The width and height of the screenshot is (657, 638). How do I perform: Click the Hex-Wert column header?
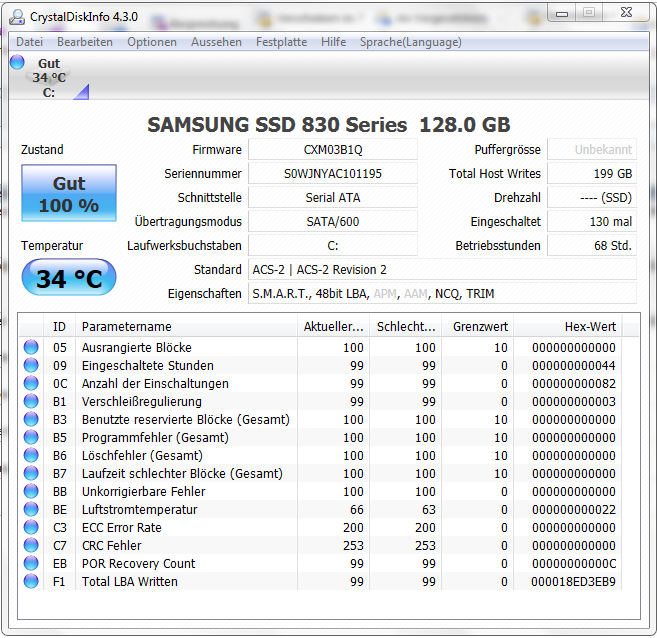568,326
